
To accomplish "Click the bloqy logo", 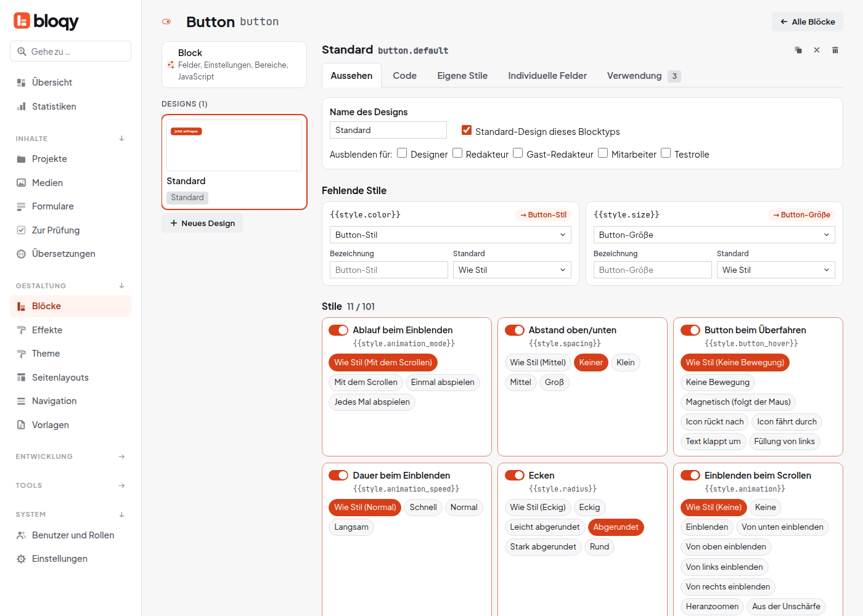I will click(x=46, y=21).
